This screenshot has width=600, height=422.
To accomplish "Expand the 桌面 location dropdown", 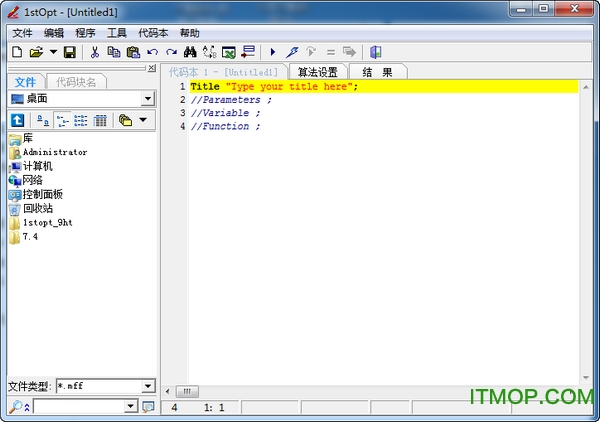I will [x=148, y=99].
